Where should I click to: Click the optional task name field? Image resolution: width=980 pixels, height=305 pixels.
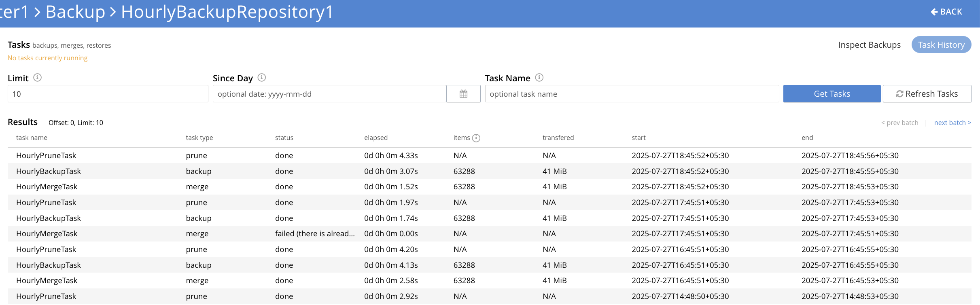click(x=632, y=94)
